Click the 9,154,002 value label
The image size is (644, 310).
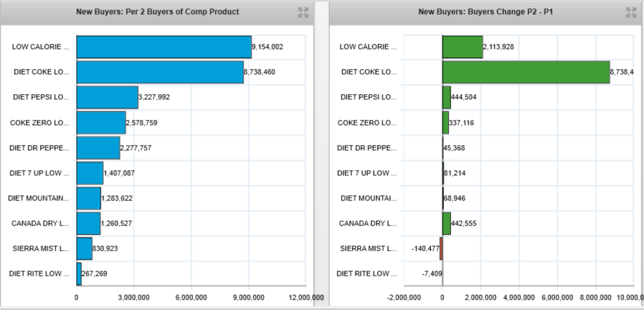[x=267, y=47]
